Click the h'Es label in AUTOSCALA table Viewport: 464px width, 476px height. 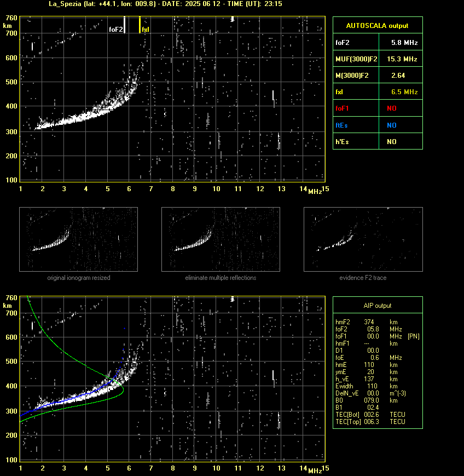342,141
